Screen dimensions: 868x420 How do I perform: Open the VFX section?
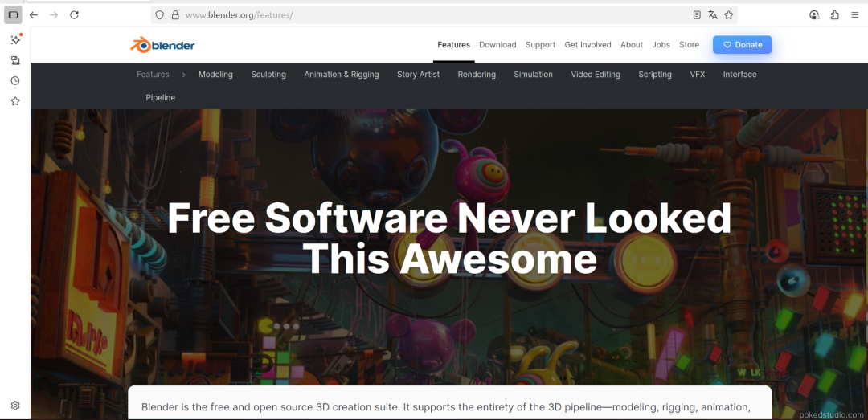point(698,75)
